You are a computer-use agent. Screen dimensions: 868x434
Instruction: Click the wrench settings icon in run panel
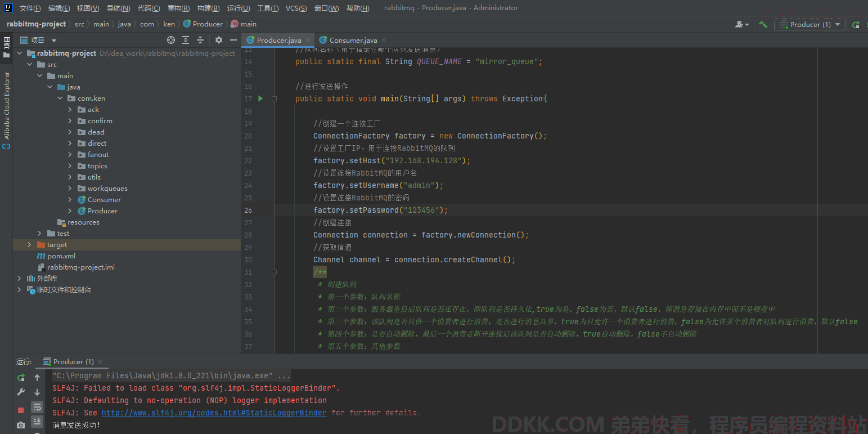pos(21,392)
